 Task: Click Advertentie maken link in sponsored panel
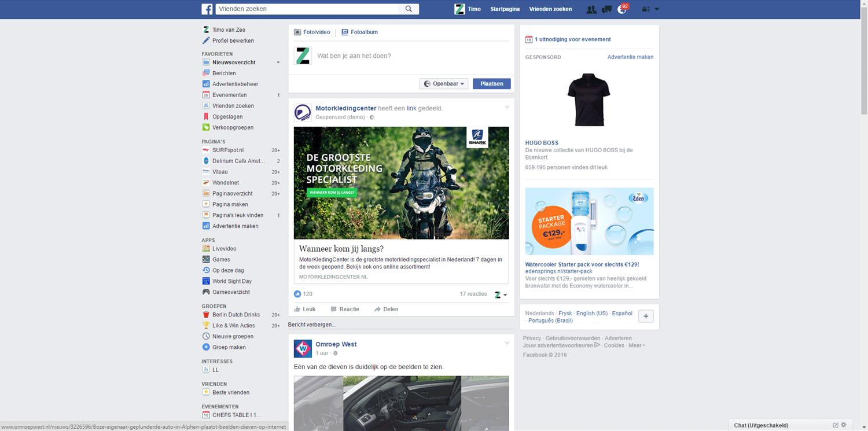click(630, 57)
